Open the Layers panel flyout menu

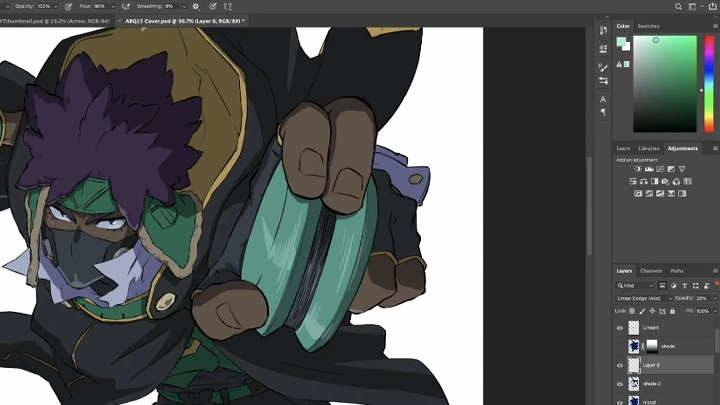coord(715,271)
